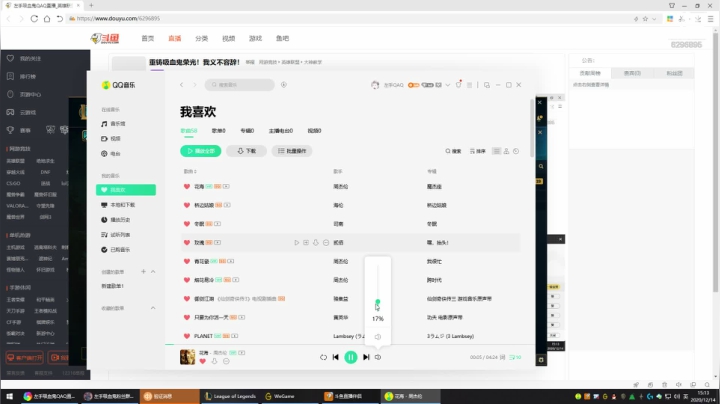The image size is (720, 404).
Task: Open more options for highlighted fourth song
Action: click(326, 243)
